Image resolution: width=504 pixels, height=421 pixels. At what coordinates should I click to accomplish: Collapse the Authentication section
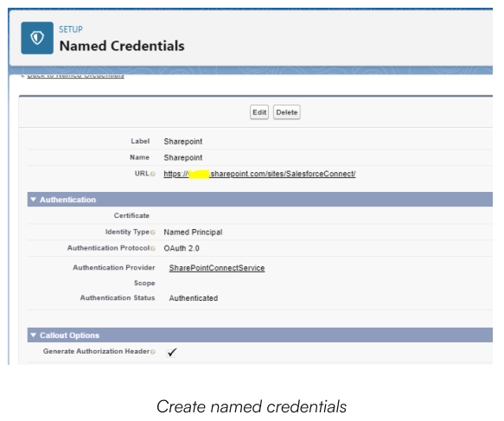33,200
